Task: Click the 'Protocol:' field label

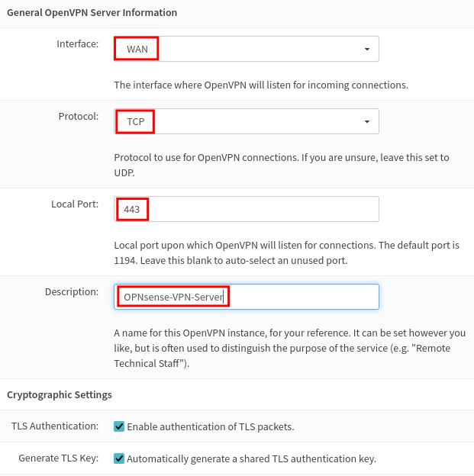Action: click(x=79, y=116)
